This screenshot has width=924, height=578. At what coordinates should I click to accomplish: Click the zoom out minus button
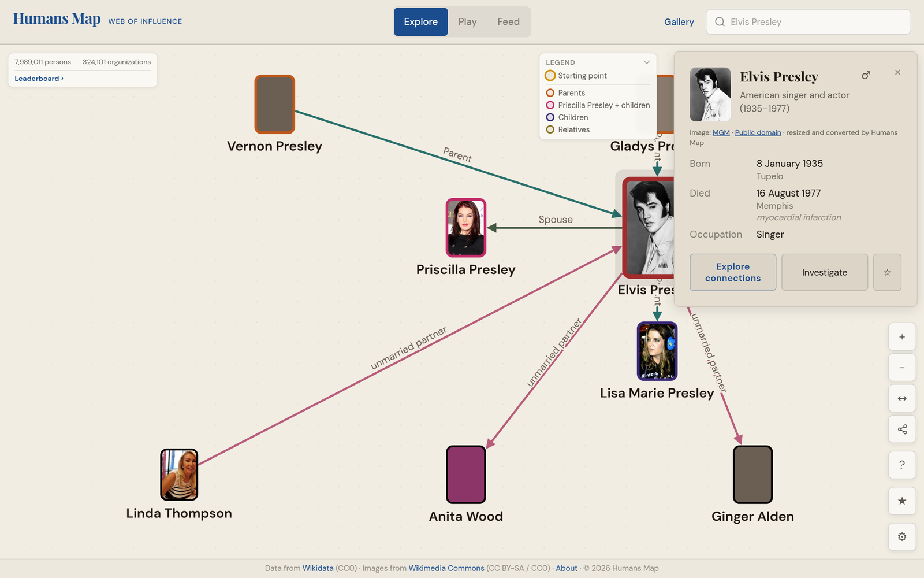(x=902, y=368)
